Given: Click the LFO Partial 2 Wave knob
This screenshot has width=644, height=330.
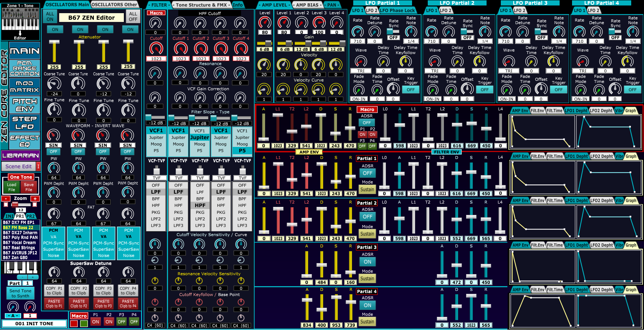Looking at the screenshot, I should click(x=435, y=61).
